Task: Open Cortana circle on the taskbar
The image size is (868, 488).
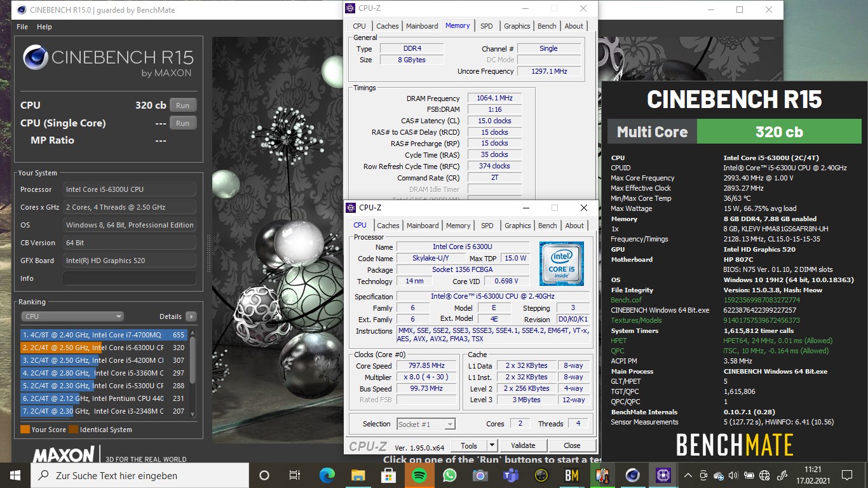Action: (x=264, y=475)
